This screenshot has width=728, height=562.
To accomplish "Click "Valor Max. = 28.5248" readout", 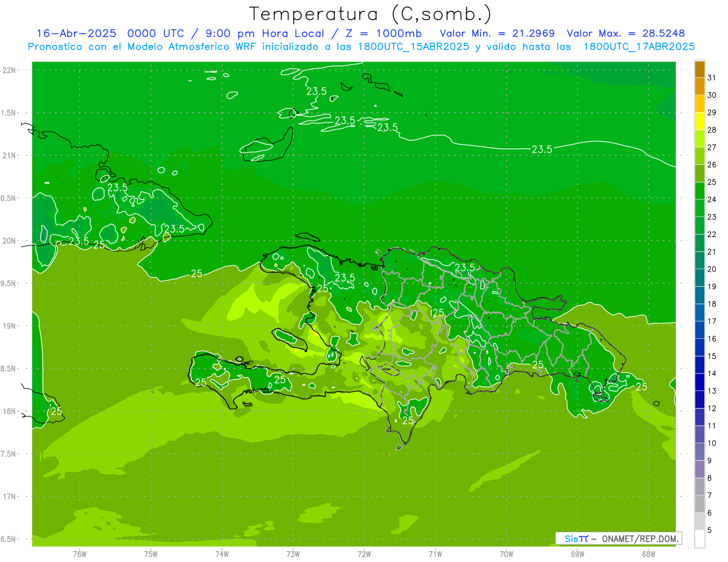I will (x=625, y=33).
